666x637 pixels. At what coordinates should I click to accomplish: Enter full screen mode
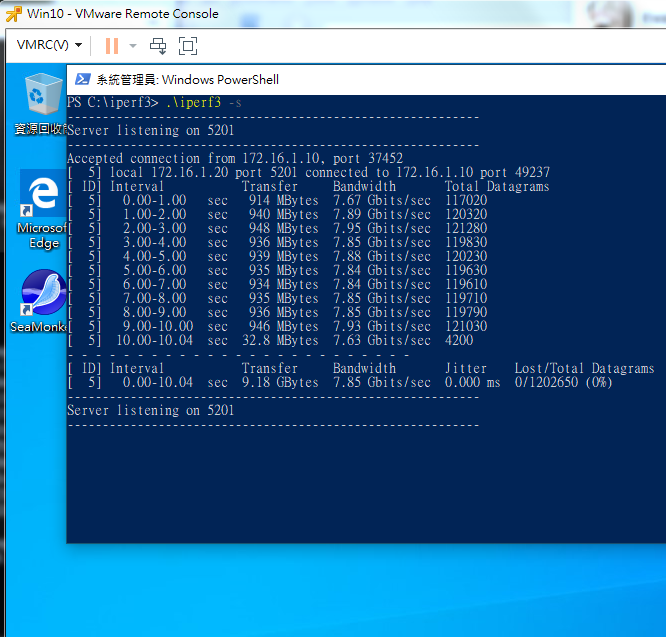click(x=188, y=46)
